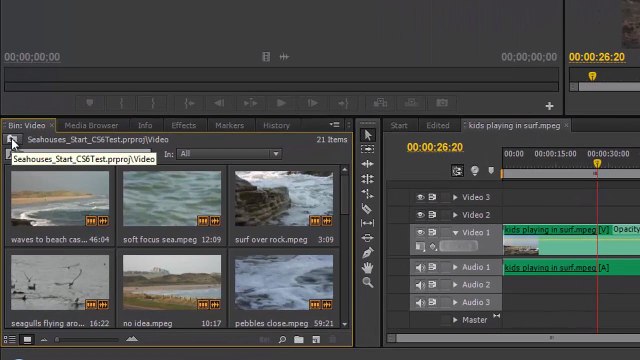Select the soft focus sea.mpeg thumbnail
The height and width of the screenshot is (360, 640).
click(x=172, y=198)
